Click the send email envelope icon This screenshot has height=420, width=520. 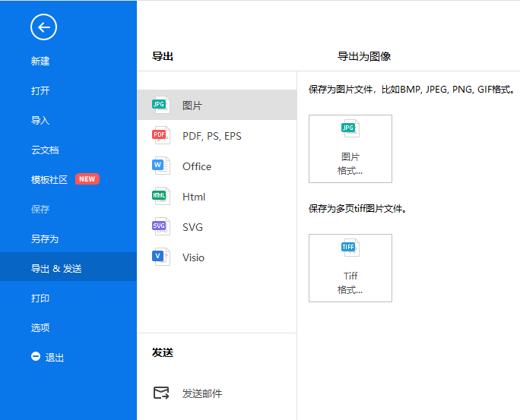[x=161, y=393]
